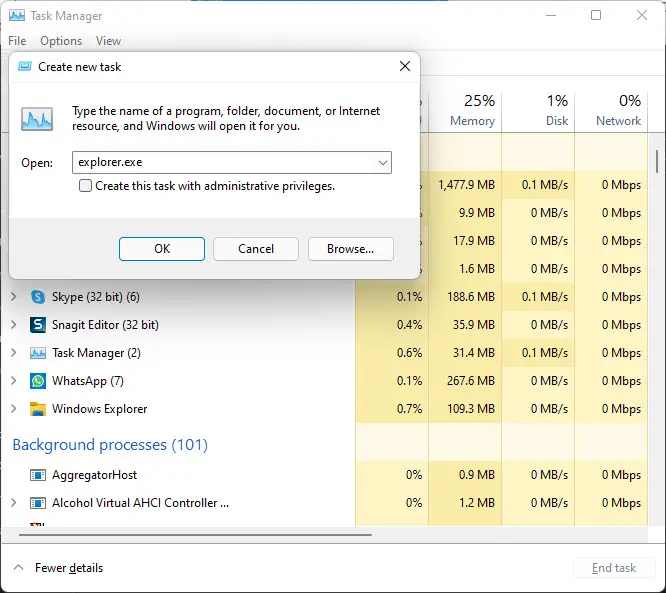Collapse view with Fewer details chevron
Viewport: 666px width, 593px height.
[18, 568]
